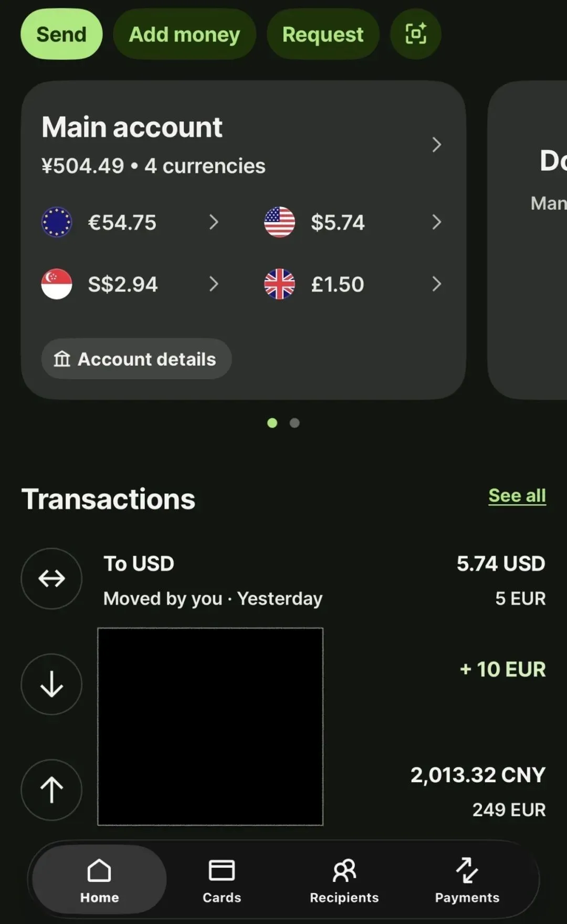Tap the Add money button
This screenshot has width=567, height=924.
184,34
